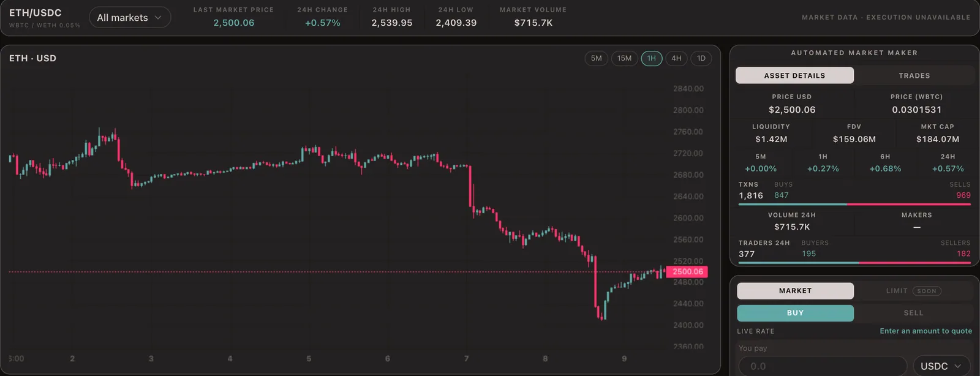Select the 1H chart interval

[x=652, y=58]
